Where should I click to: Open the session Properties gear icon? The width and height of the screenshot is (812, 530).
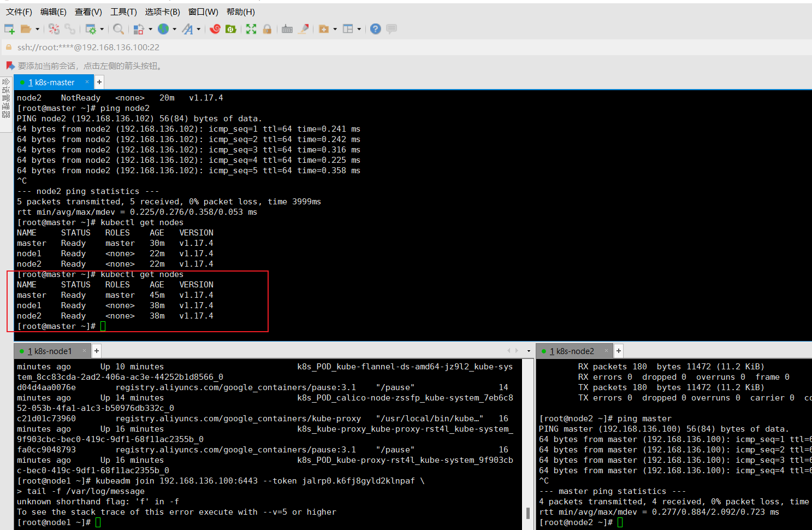tap(91, 29)
